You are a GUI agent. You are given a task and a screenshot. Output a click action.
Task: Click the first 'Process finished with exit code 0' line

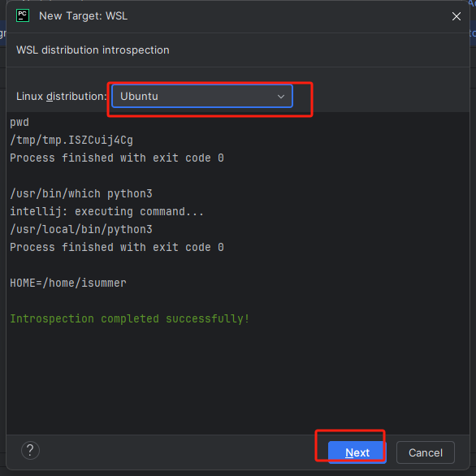[117, 158]
